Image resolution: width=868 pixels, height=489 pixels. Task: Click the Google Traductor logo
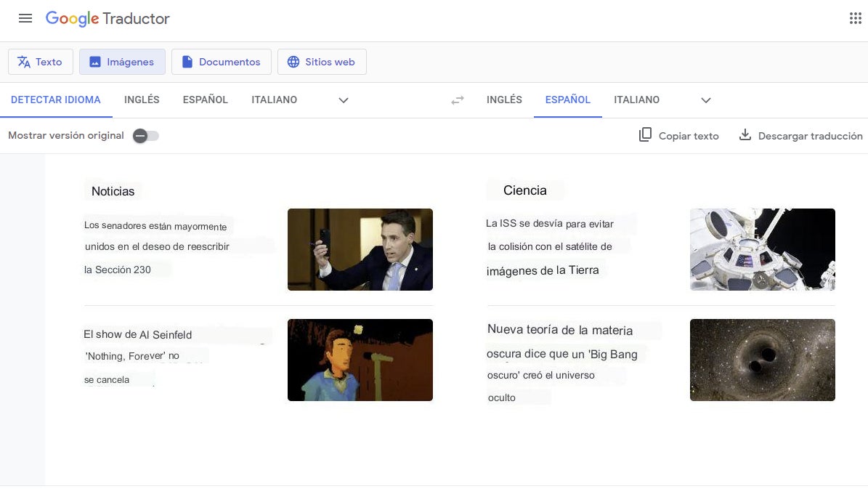[108, 19]
